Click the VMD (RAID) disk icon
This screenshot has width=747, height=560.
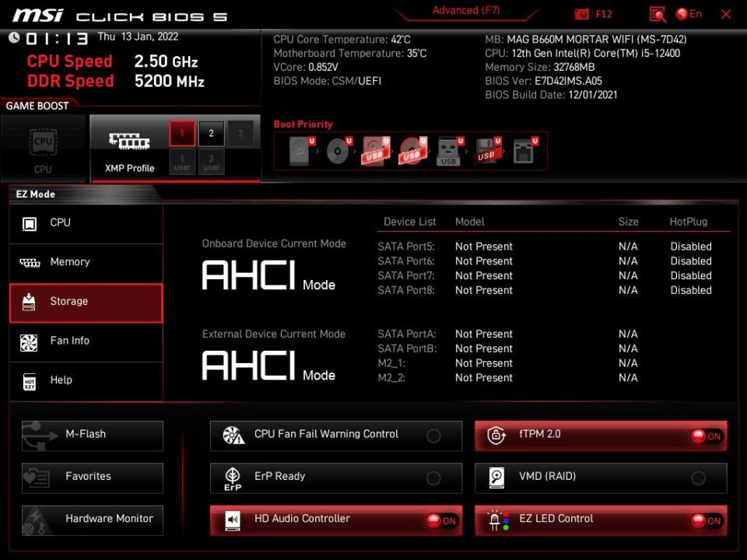[496, 478]
